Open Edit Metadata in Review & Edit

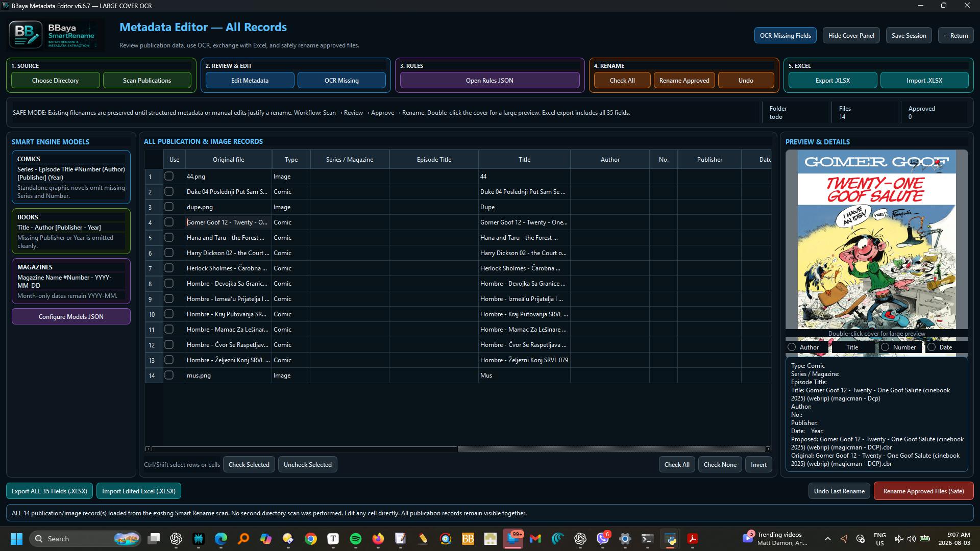pyautogui.click(x=250, y=80)
